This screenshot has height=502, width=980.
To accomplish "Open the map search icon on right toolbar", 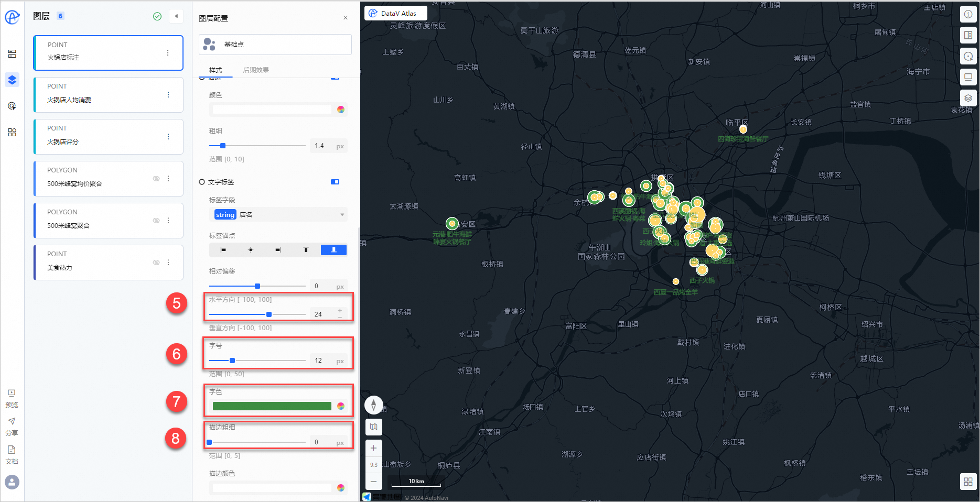I will point(968,56).
